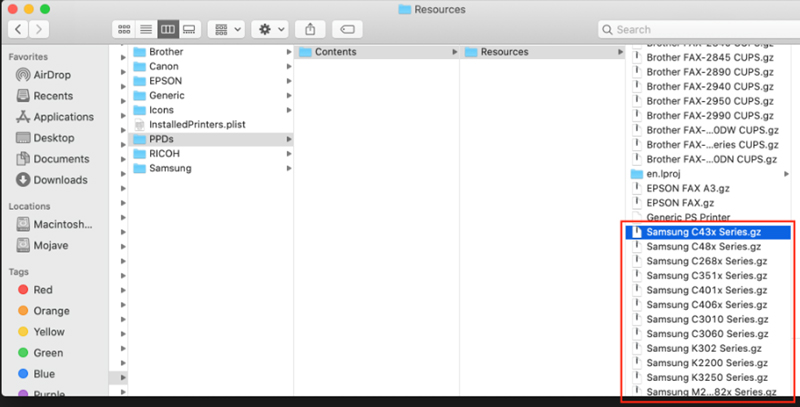800x407 pixels.
Task: Expand the EPSON folder arrow
Action: [289, 81]
